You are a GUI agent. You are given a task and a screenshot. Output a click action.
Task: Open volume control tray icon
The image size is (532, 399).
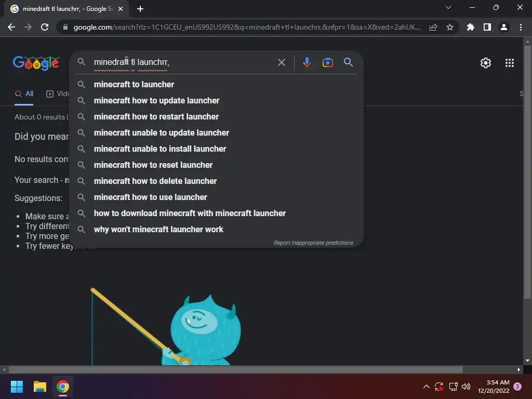pos(466,387)
